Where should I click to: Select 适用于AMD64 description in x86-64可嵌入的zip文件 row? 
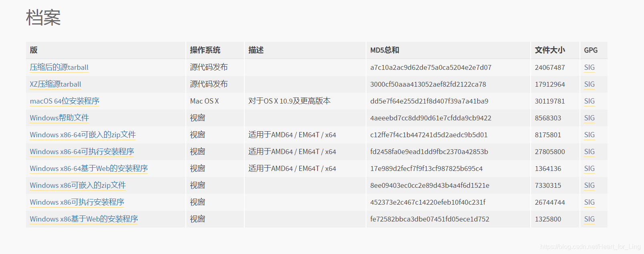pos(292,135)
